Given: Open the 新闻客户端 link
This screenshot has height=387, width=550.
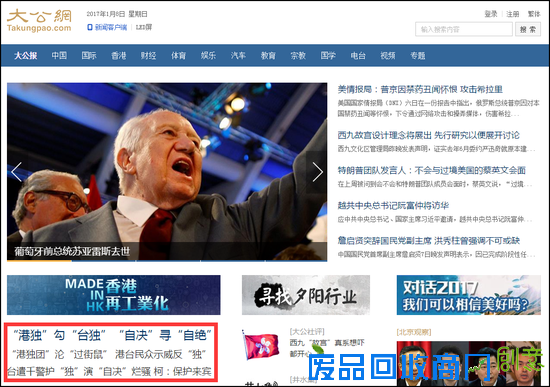Looking at the screenshot, I should click(x=111, y=27).
